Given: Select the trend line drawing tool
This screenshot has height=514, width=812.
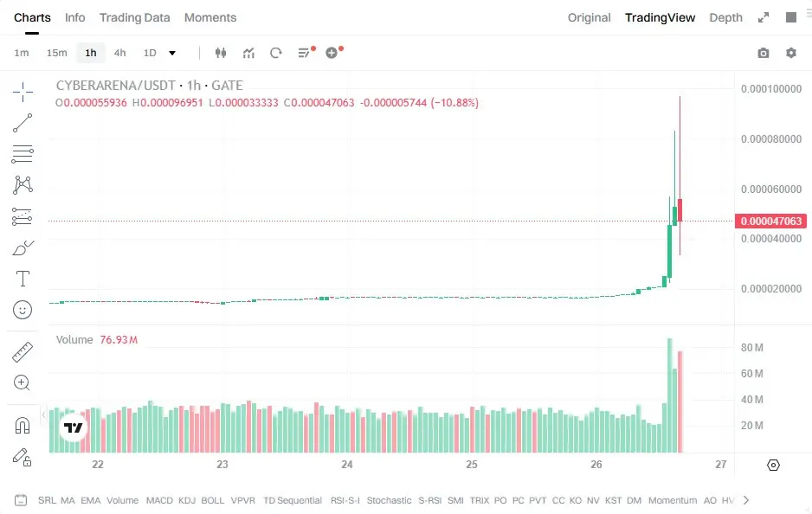Looking at the screenshot, I should click(x=23, y=123).
